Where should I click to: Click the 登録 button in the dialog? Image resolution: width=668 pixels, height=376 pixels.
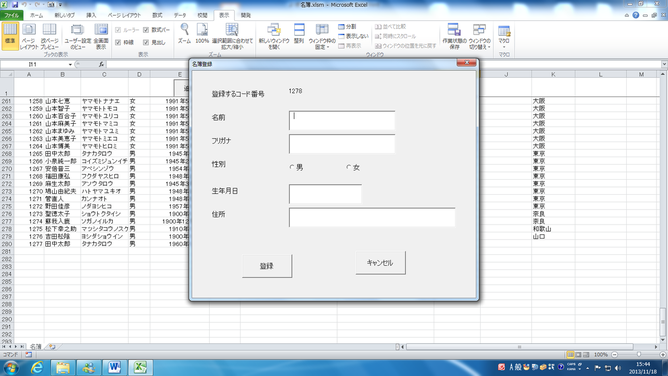pyautogui.click(x=267, y=266)
